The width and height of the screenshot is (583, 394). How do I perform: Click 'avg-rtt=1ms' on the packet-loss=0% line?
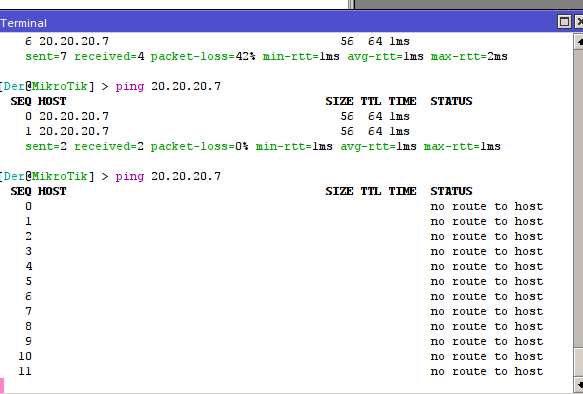click(379, 146)
